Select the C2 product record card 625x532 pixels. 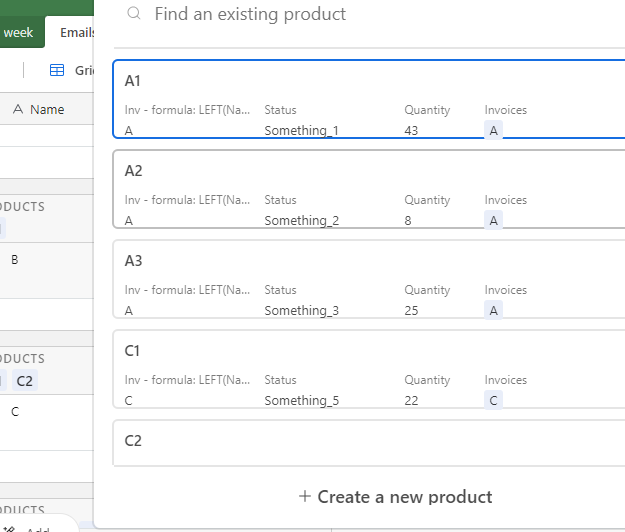(369, 442)
